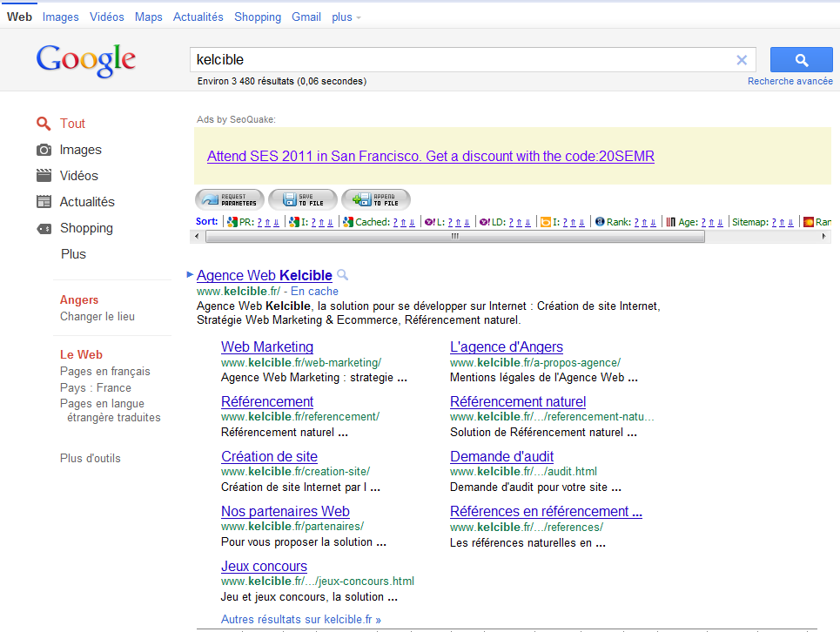Open Gmail from the top navigation

pos(306,17)
